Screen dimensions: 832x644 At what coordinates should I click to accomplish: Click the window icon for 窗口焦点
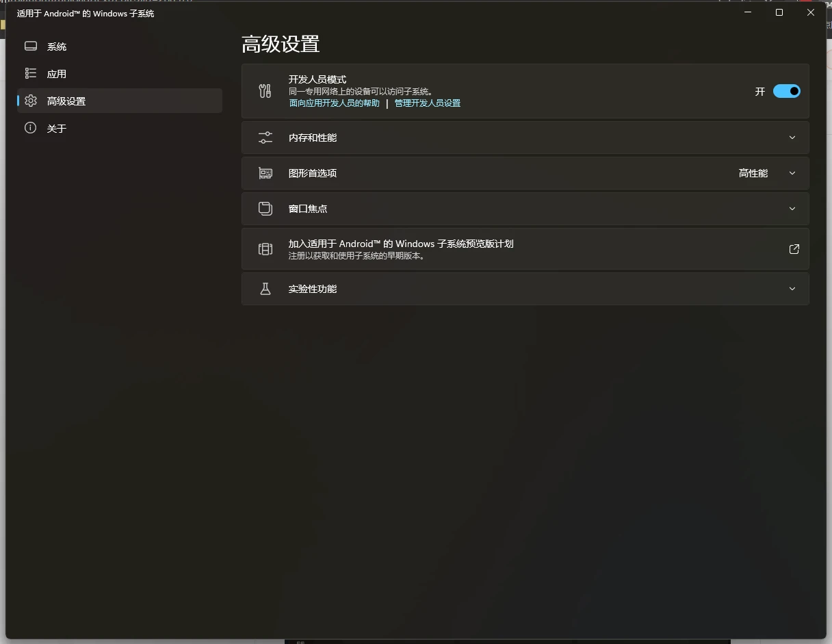[265, 209]
